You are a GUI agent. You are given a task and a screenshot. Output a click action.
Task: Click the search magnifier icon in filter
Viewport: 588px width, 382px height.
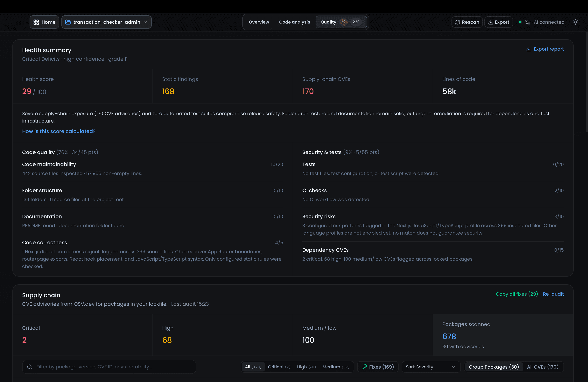point(30,367)
